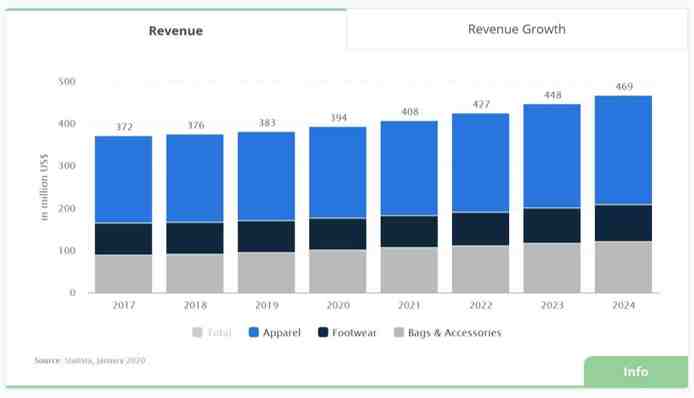Click the Bags & Accessories grey swatch
The height and width of the screenshot is (398, 694).
tap(399, 332)
